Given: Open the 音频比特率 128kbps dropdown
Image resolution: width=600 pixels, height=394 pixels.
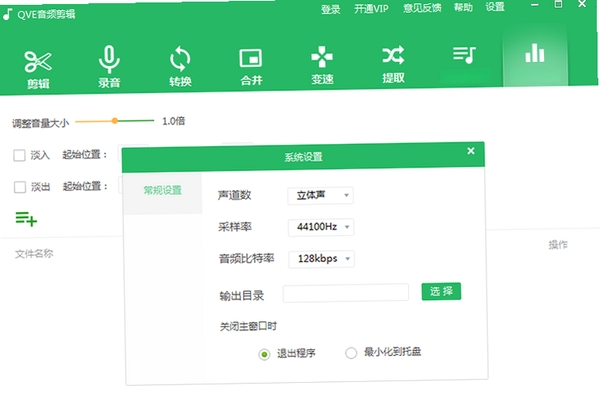Looking at the screenshot, I should [321, 259].
